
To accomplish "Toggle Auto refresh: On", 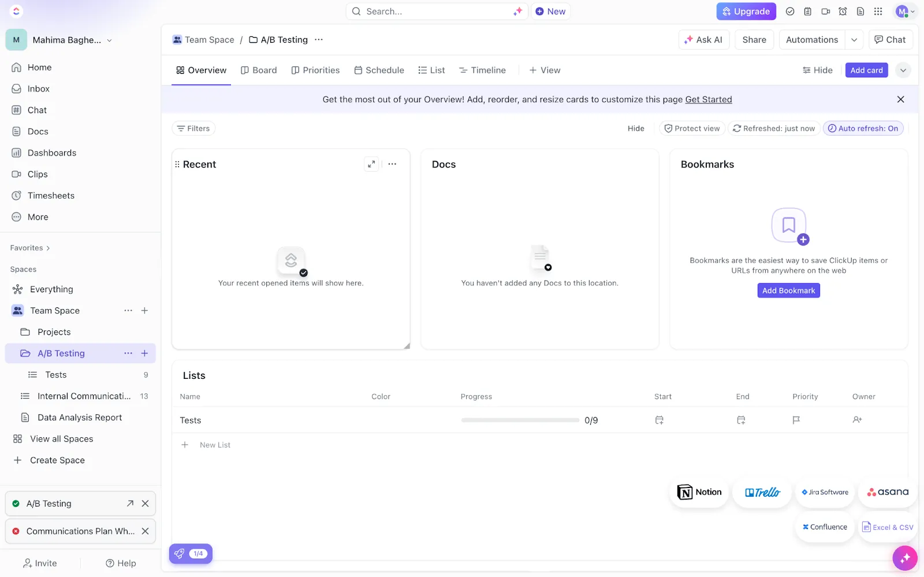I will [863, 128].
